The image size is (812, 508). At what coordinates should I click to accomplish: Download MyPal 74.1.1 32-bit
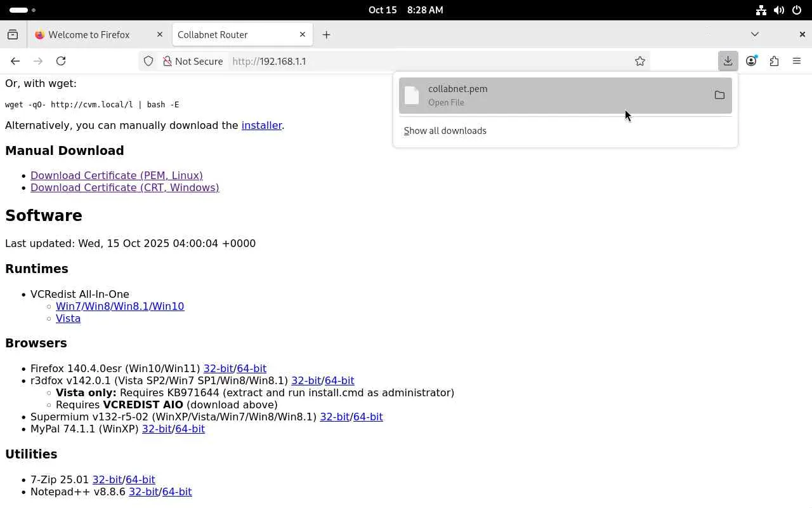(157, 429)
